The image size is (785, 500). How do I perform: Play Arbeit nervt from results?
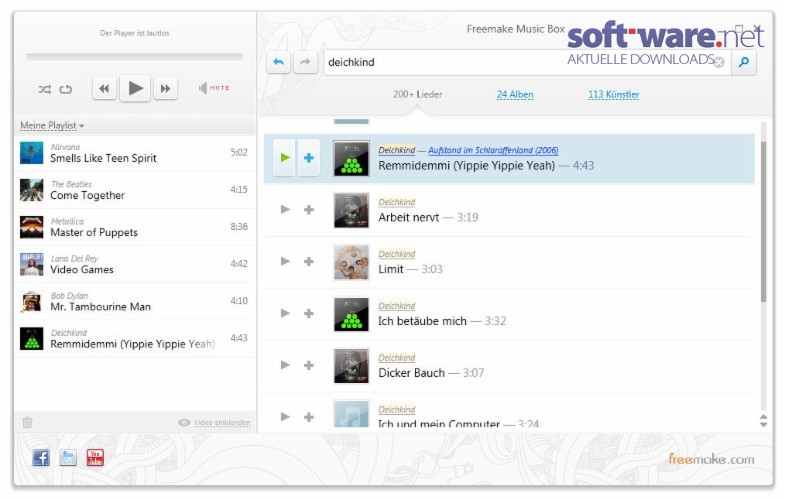pyautogui.click(x=285, y=209)
